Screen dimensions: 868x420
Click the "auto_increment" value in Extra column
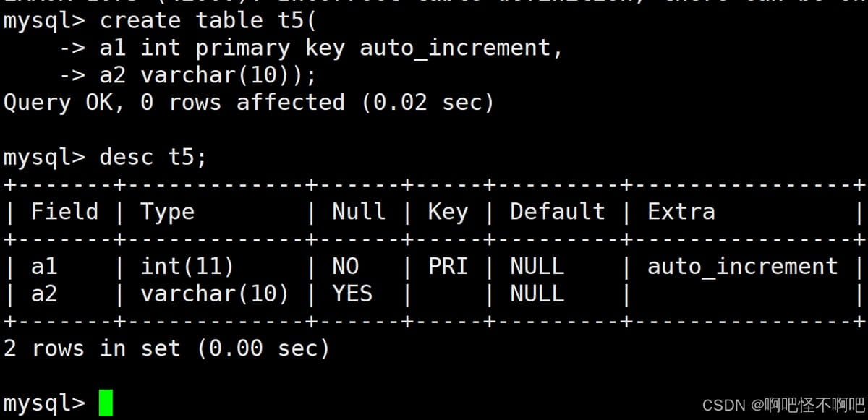click(742, 267)
